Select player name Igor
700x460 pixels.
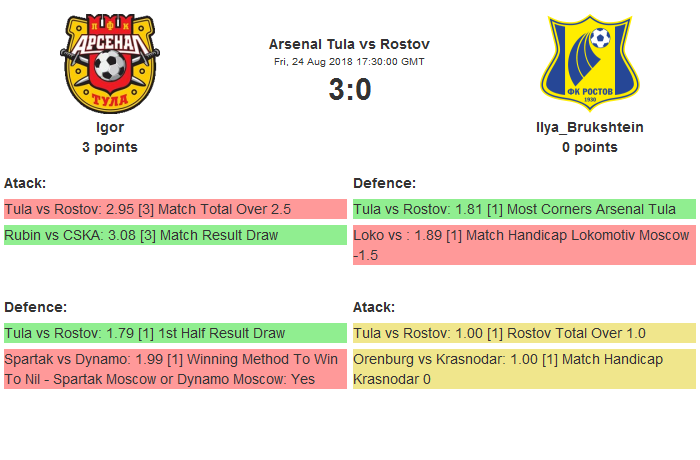[110, 127]
